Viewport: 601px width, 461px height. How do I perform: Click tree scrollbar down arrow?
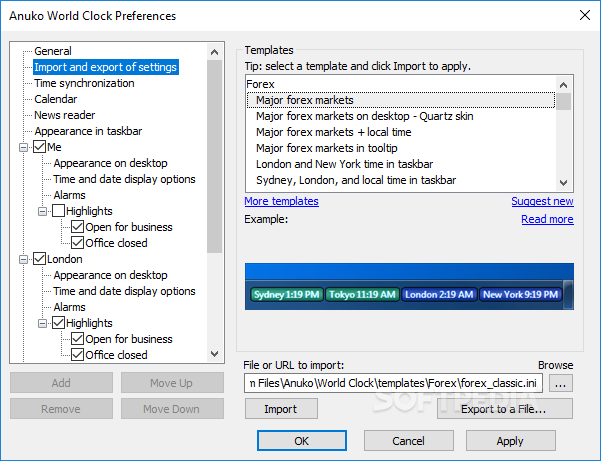[215, 354]
